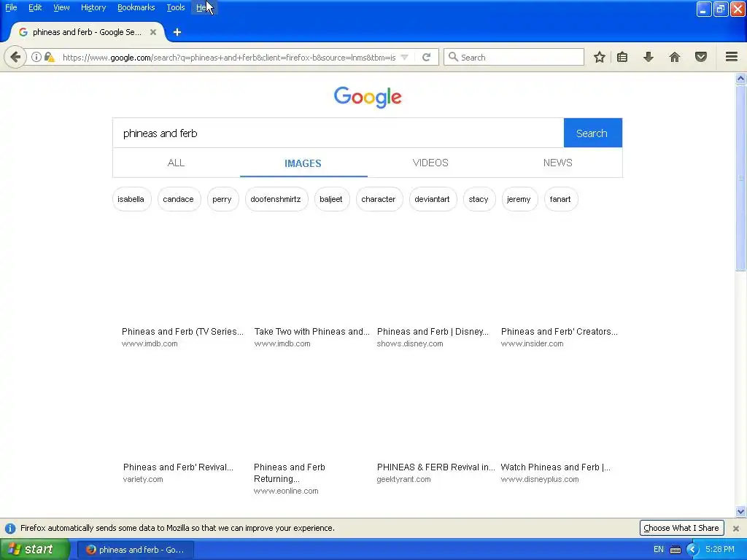Viewport: 747px width, 560px height.
Task: Open Phineas and Ferb' Revival... variety result
Action: coord(178,467)
